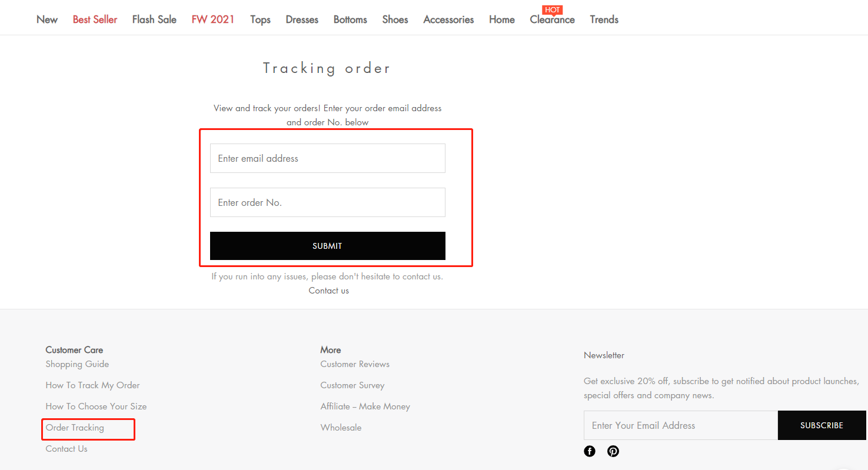Open Dresses category

pyautogui.click(x=302, y=19)
